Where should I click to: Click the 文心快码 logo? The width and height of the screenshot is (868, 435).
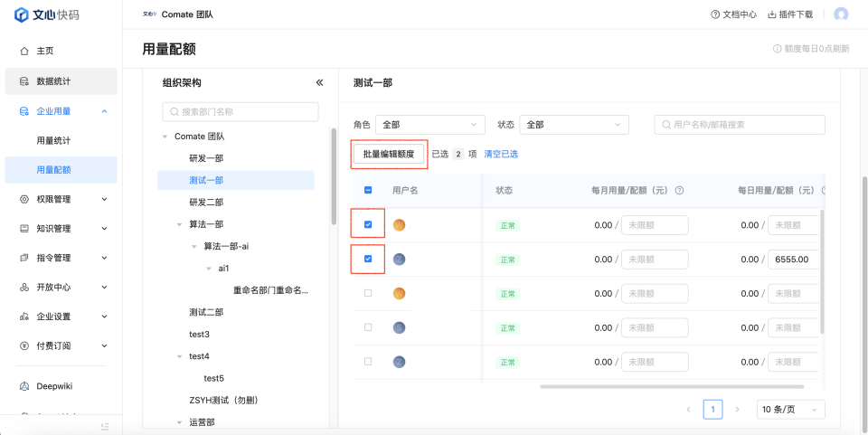(46, 14)
